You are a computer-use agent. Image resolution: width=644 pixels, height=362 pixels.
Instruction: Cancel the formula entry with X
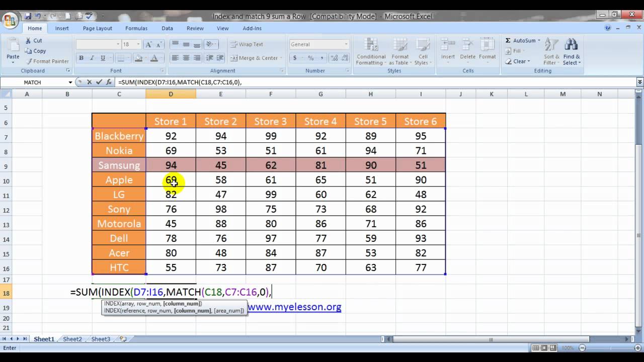pos(89,82)
